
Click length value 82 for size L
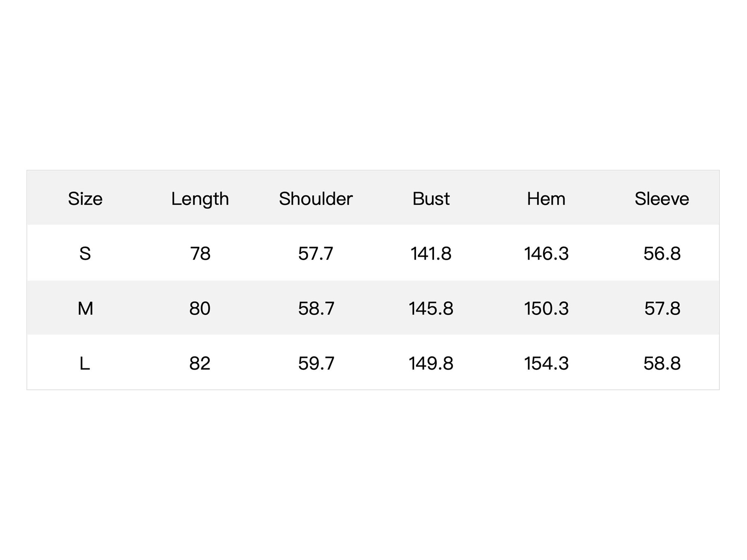[200, 363]
